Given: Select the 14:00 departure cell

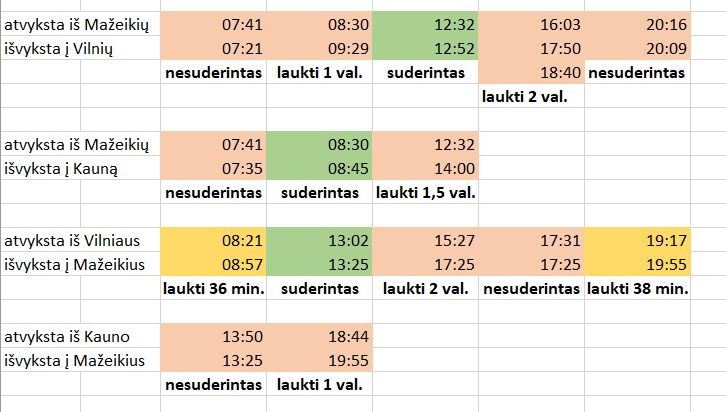Looking at the screenshot, I should [x=424, y=169].
